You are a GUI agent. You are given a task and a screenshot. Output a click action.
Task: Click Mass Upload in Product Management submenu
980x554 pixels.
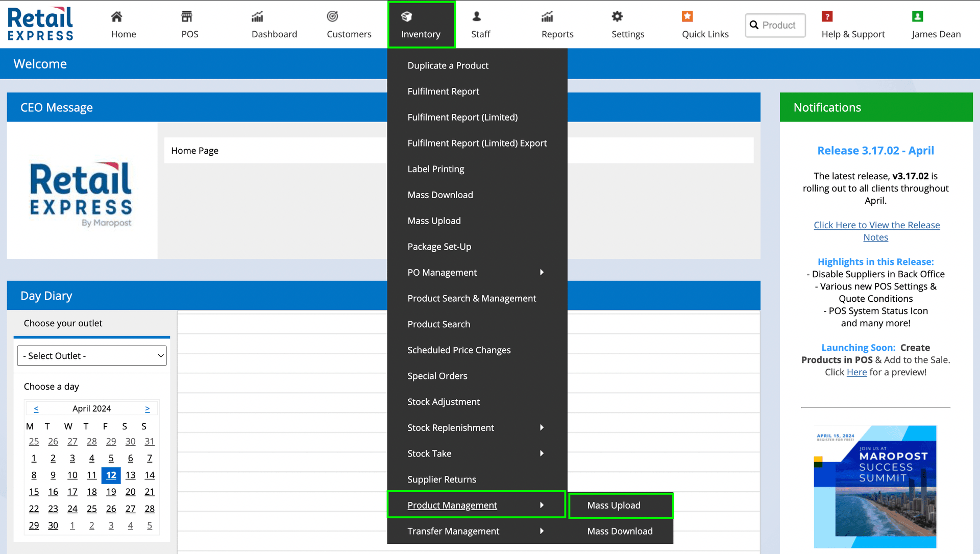[614, 505]
